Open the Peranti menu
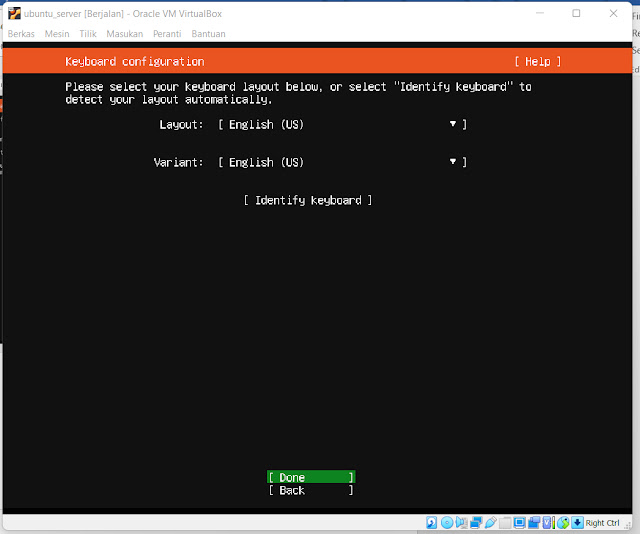 coord(167,34)
